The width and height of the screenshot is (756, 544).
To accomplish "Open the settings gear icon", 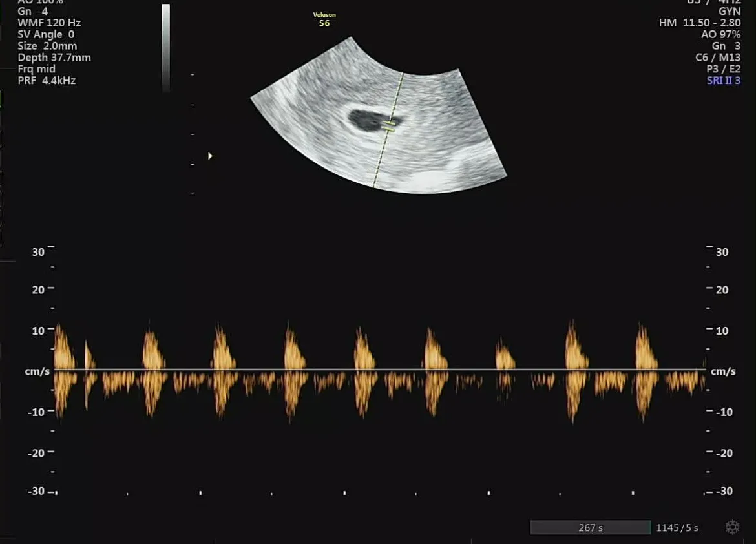I will tap(732, 527).
